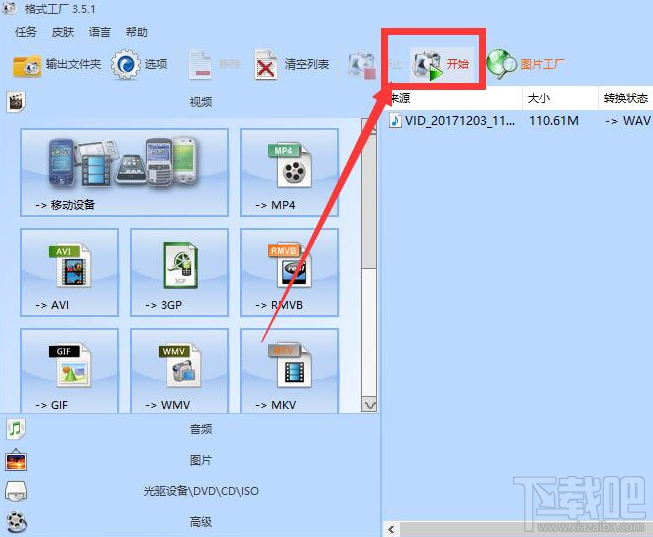Click the -> 移动设备 label
This screenshot has width=653, height=537.
pyautogui.click(x=65, y=205)
